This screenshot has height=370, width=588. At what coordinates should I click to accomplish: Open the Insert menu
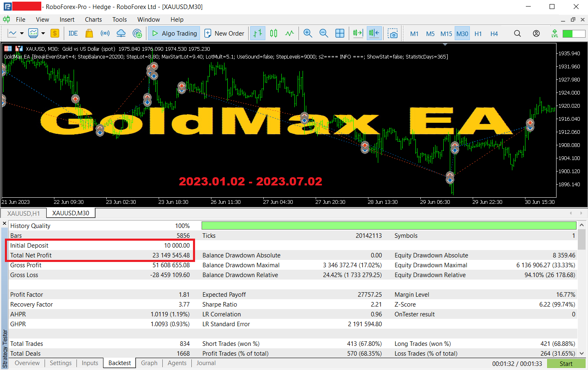67,20
